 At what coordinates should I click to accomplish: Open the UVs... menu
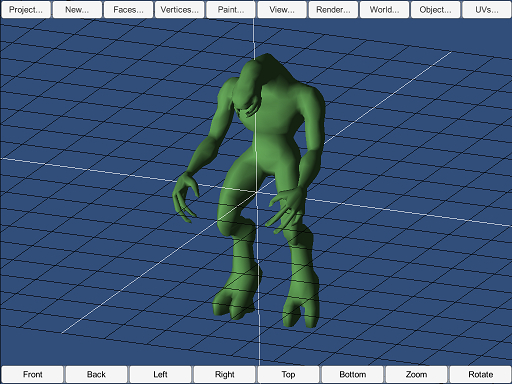487,10
